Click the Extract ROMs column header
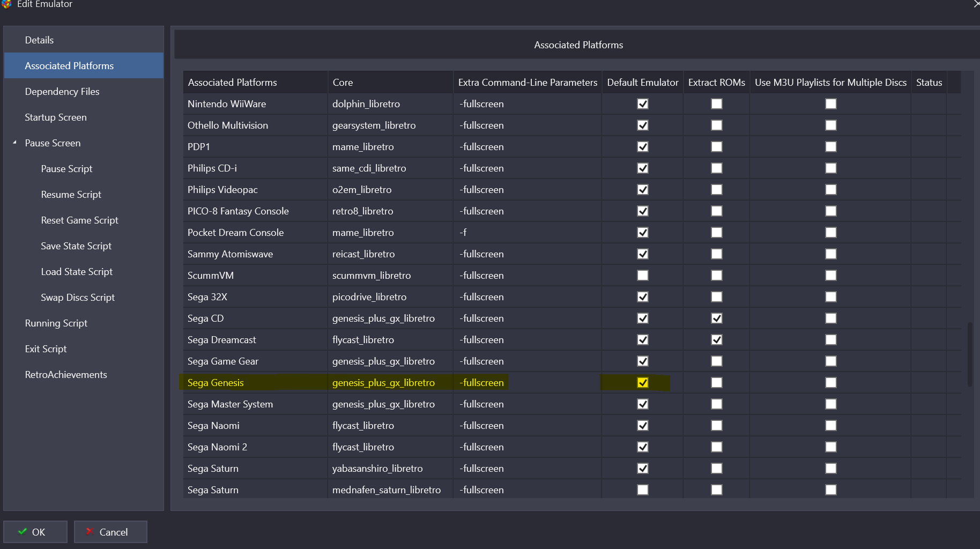980x549 pixels. click(717, 83)
